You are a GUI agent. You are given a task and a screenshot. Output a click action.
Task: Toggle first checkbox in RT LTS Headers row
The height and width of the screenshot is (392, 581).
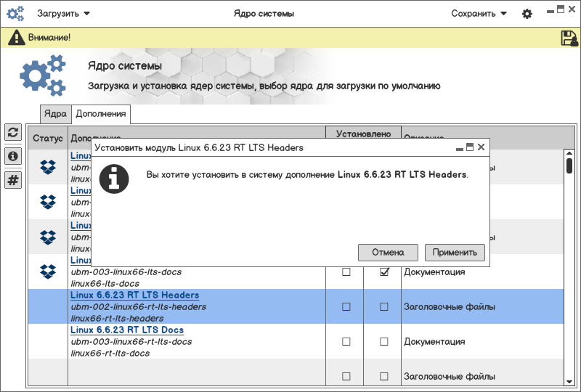pos(346,307)
